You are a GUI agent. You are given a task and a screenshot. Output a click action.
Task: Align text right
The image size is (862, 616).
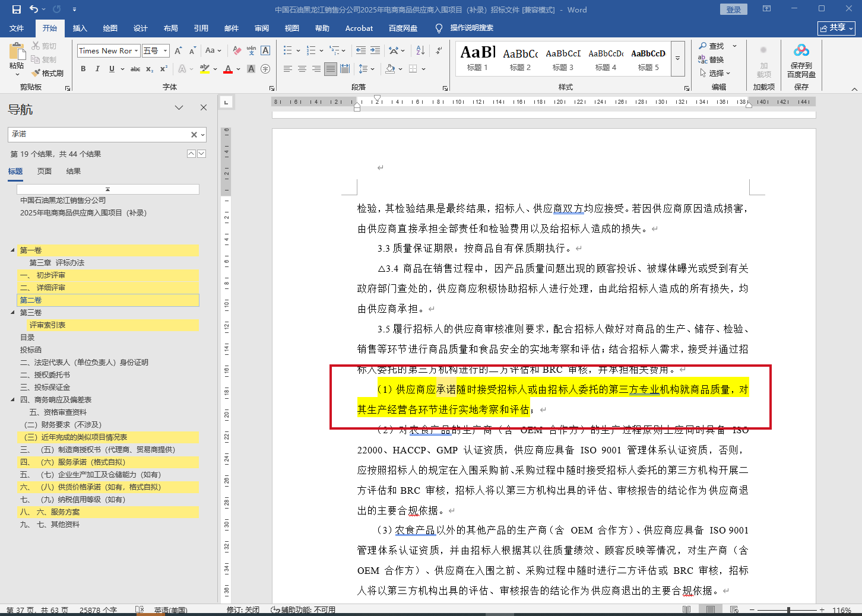[316, 69]
